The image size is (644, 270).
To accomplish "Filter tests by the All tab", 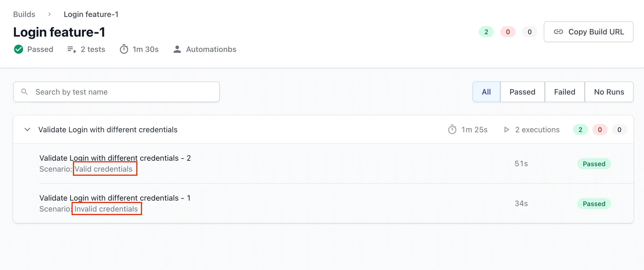I will coord(486,92).
